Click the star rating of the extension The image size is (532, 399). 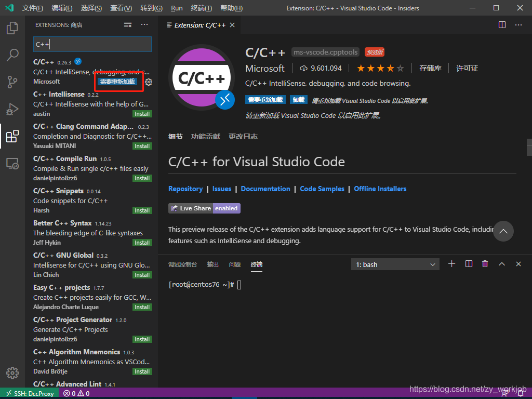coord(380,68)
